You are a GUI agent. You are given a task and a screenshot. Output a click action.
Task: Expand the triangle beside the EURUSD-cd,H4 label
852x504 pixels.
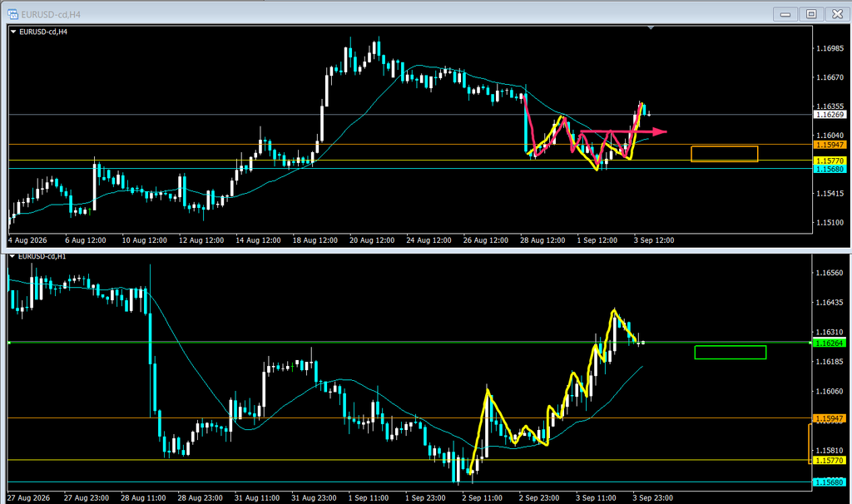(x=13, y=32)
